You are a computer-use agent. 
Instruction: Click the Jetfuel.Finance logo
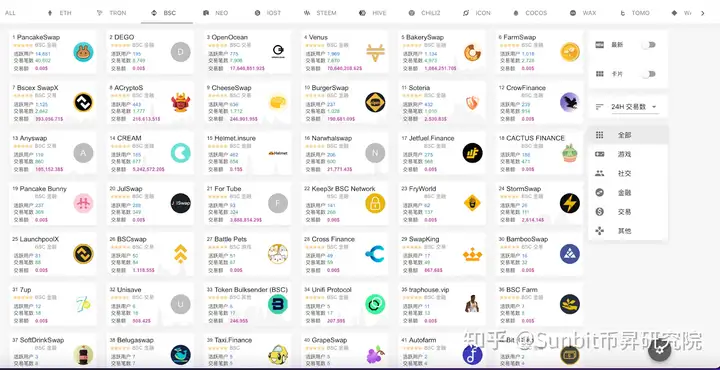coord(472,153)
